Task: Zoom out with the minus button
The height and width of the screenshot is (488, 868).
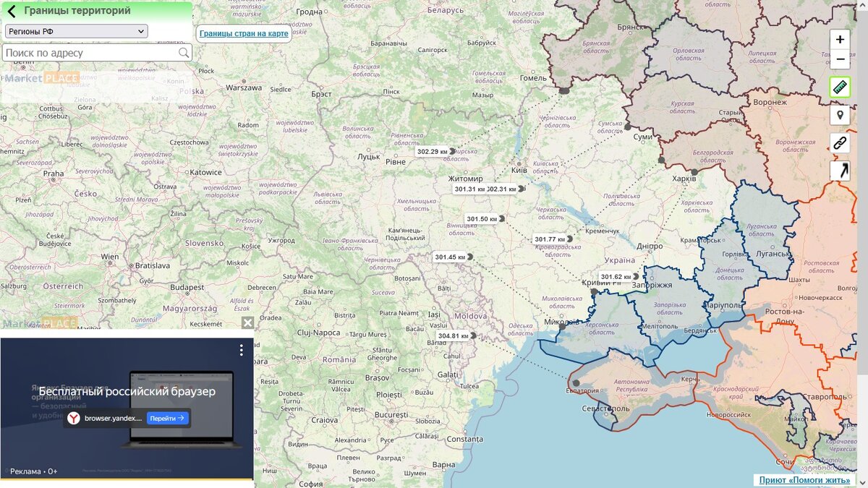Action: tap(840, 59)
